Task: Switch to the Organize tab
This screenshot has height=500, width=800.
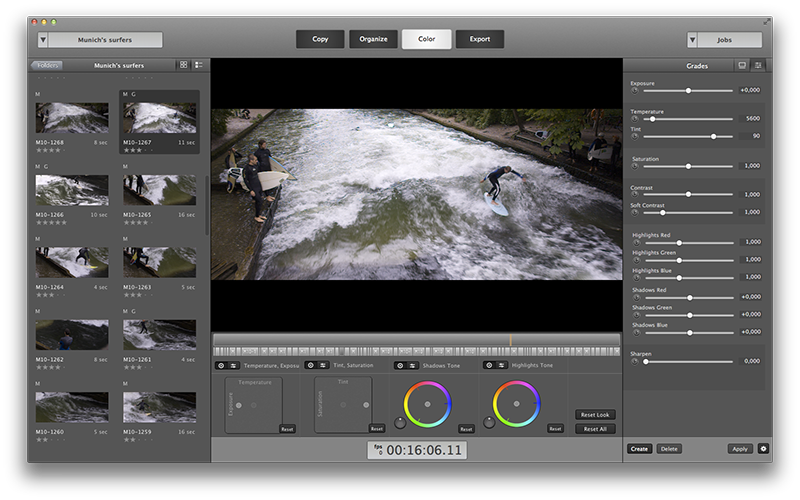Action: [373, 39]
